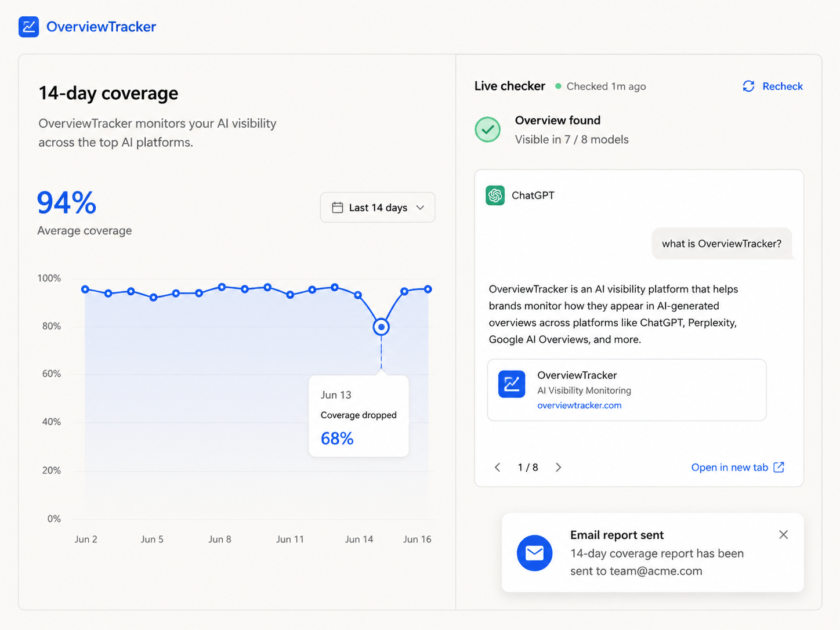Click the "Overview found" status title

(557, 121)
